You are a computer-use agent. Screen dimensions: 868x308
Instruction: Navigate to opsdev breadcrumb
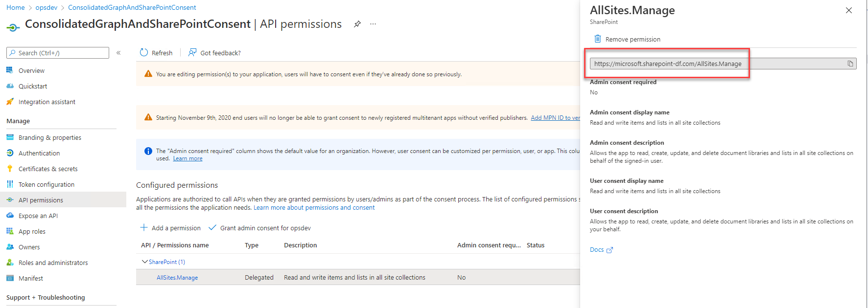(x=47, y=7)
